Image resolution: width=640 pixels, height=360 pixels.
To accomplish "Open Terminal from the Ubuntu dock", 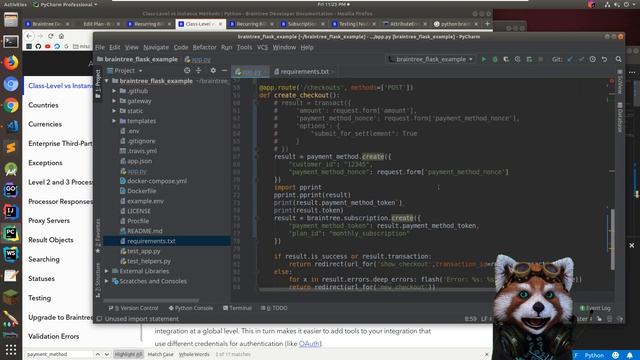I will click(11, 42).
